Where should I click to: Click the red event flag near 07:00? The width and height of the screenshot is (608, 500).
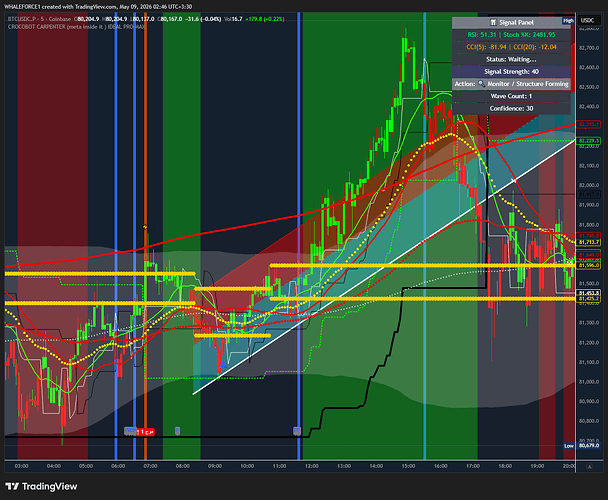tap(146, 432)
